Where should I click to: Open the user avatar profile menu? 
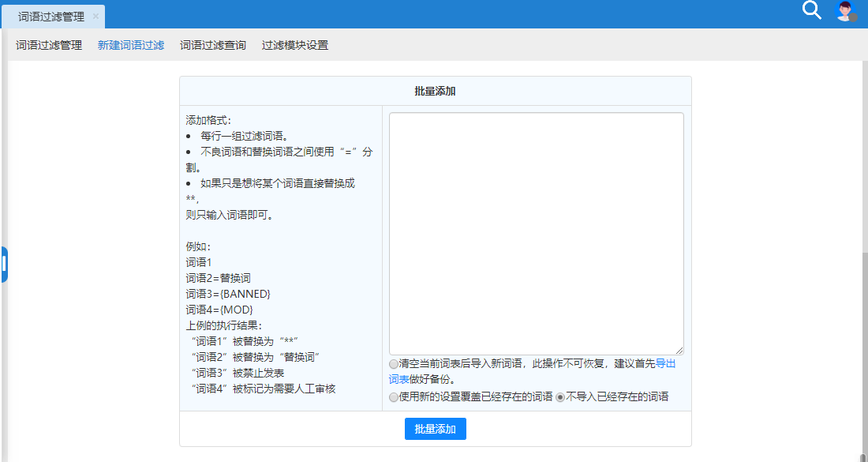coord(844,10)
